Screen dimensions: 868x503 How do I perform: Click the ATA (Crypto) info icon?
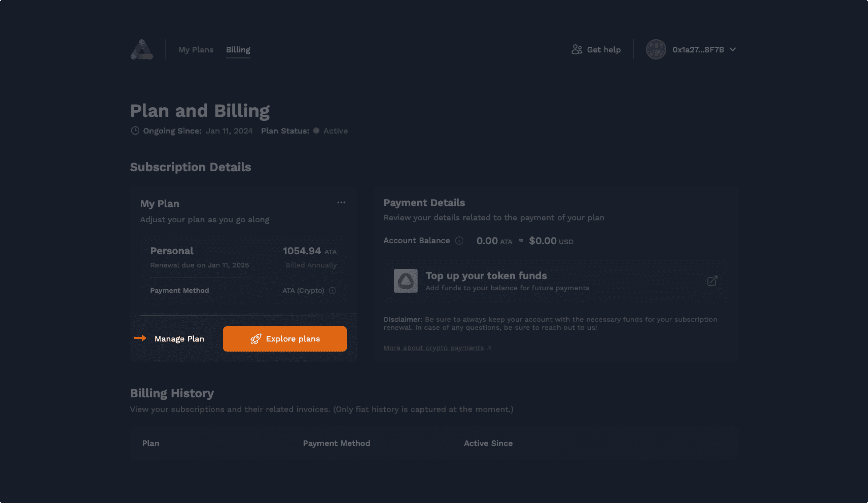332,291
